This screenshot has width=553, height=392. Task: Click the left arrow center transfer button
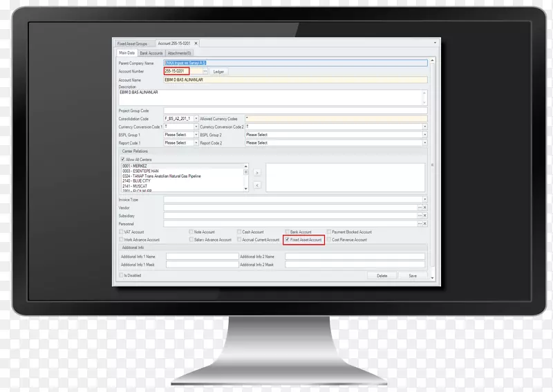(257, 185)
